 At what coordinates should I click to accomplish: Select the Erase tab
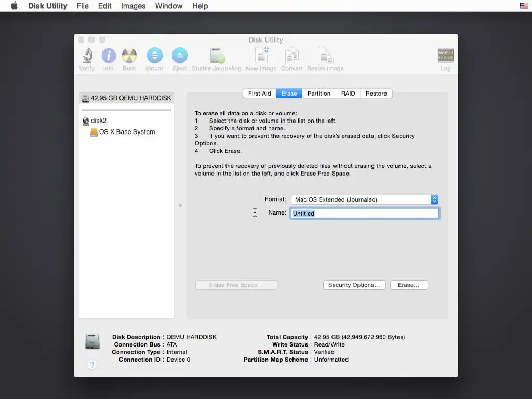[x=289, y=94]
